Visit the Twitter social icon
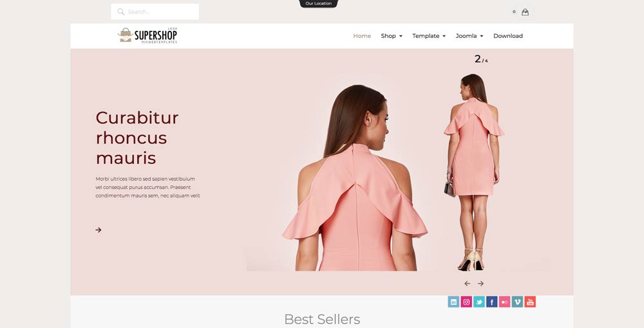Image resolution: width=644 pixels, height=328 pixels. tap(479, 302)
